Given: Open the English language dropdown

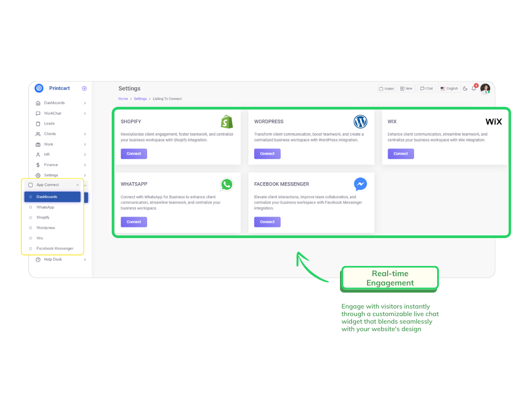Looking at the screenshot, I should pos(449,89).
